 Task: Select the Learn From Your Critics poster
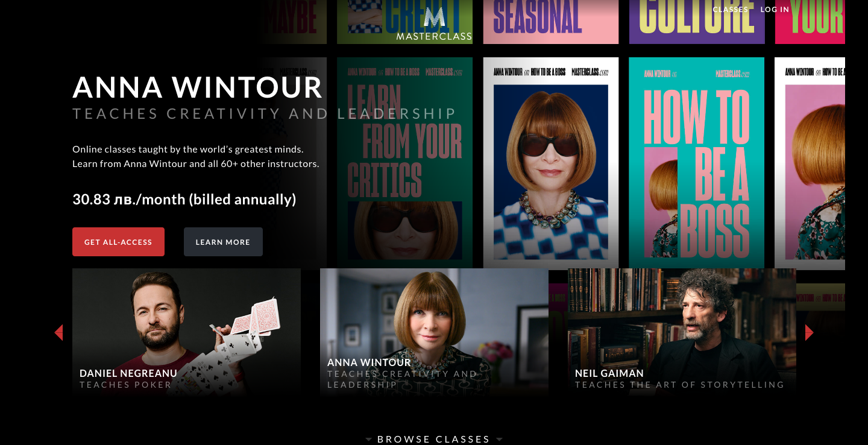[x=404, y=163]
